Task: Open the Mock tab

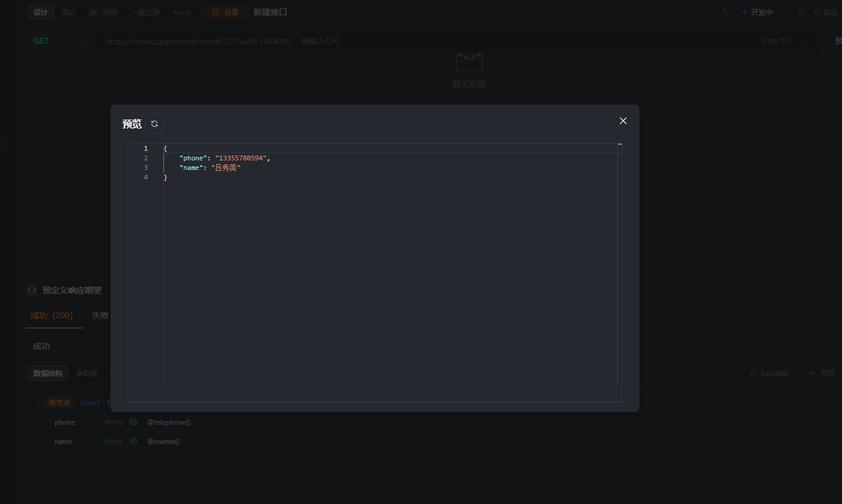Action: pyautogui.click(x=182, y=12)
